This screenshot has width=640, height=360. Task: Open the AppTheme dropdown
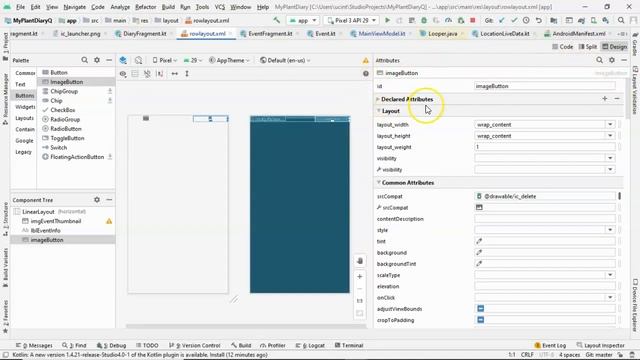point(229,60)
